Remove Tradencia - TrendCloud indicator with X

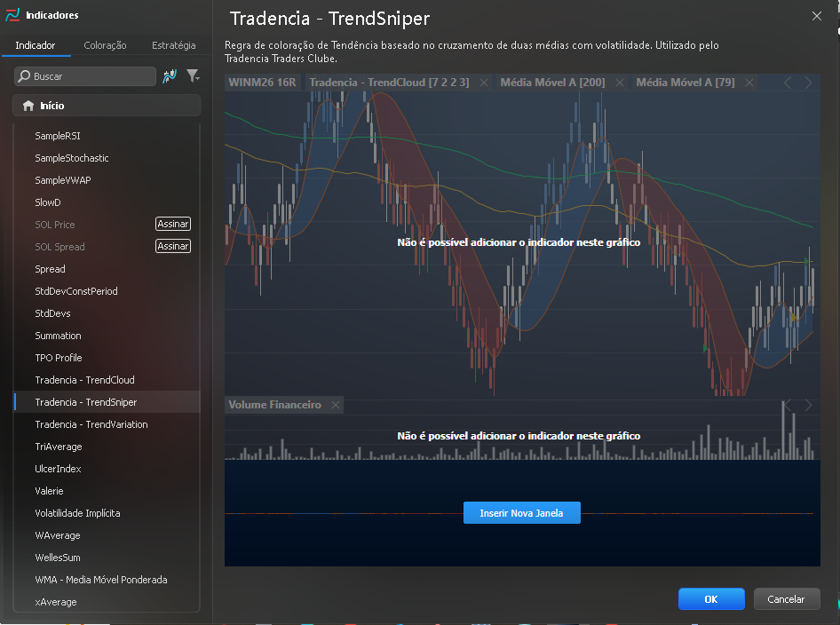[484, 83]
